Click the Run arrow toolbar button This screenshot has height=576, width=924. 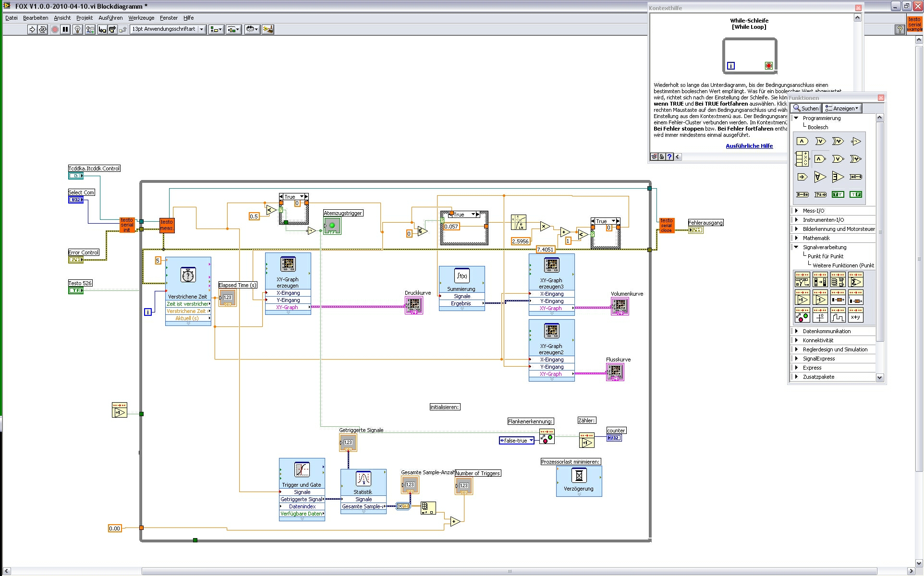click(32, 30)
